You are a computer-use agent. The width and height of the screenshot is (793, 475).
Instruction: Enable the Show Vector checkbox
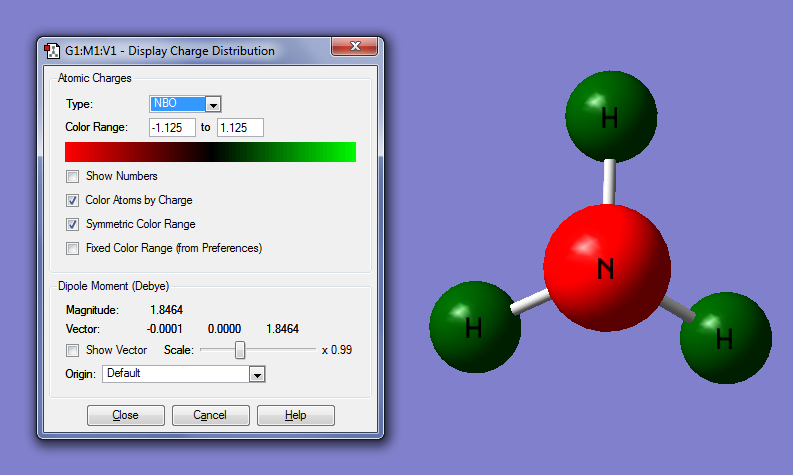click(72, 350)
